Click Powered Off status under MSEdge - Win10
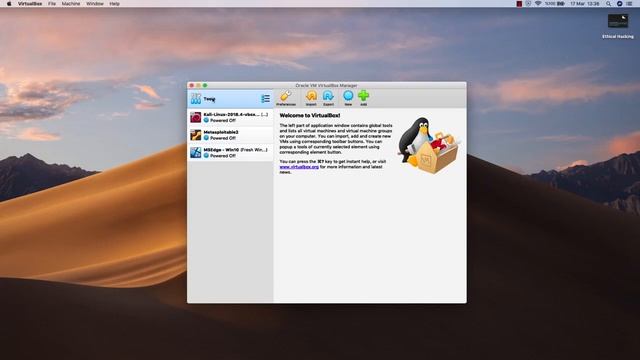The width and height of the screenshot is (640, 360). [220, 156]
